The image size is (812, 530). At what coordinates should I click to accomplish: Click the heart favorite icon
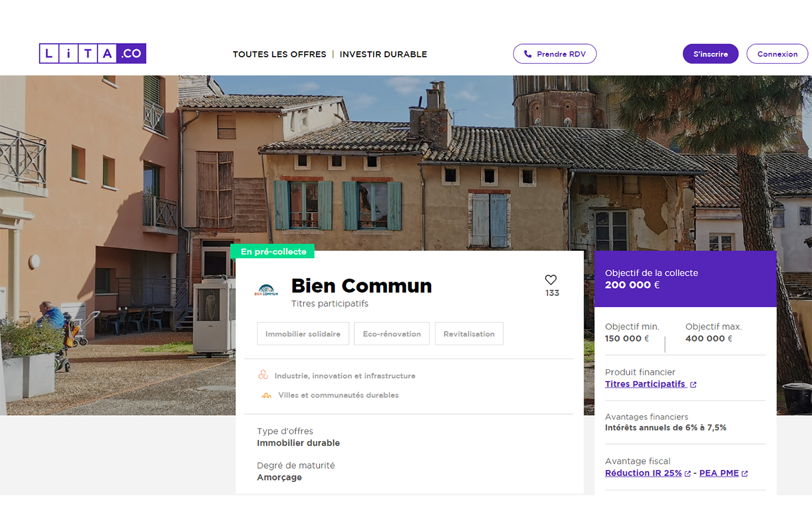[x=551, y=280]
